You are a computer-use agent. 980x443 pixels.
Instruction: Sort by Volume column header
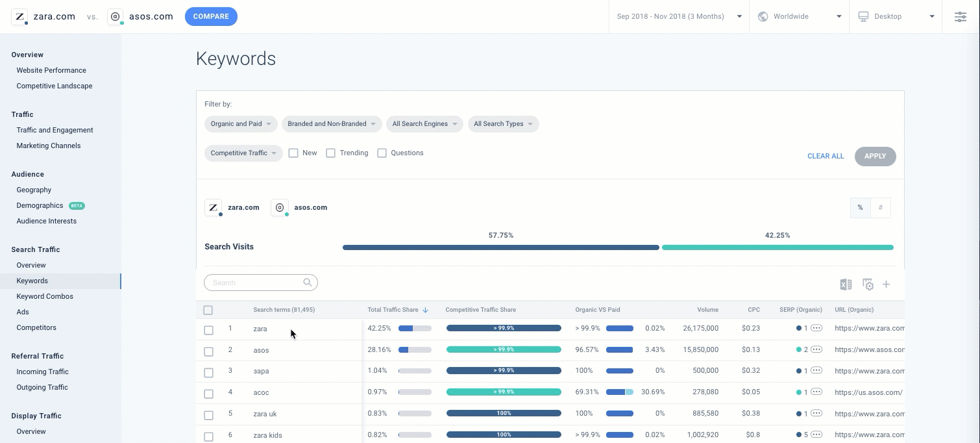[707, 310]
